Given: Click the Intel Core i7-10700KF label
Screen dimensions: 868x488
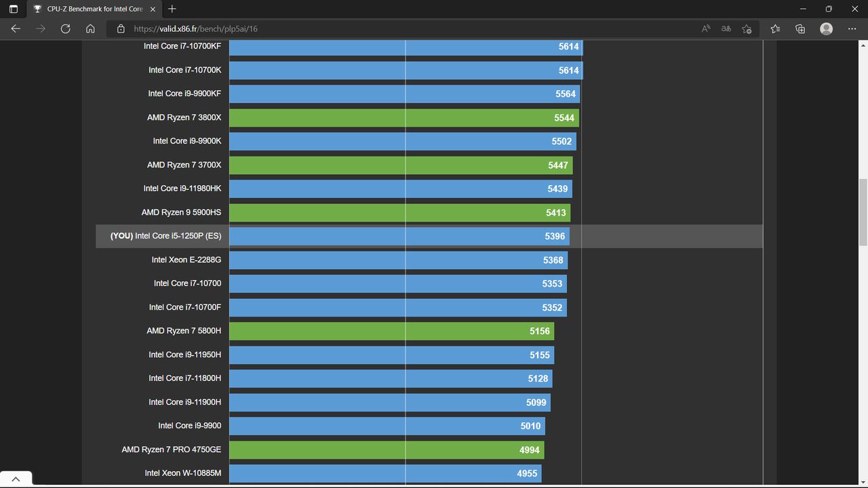Looking at the screenshot, I should 182,46.
